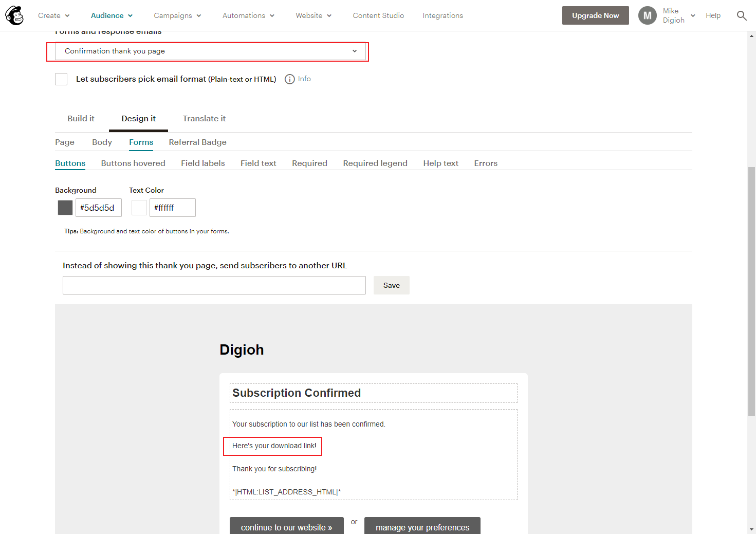This screenshot has width=756, height=534.
Task: Click the Mailchimp monkey logo
Action: click(x=14, y=15)
